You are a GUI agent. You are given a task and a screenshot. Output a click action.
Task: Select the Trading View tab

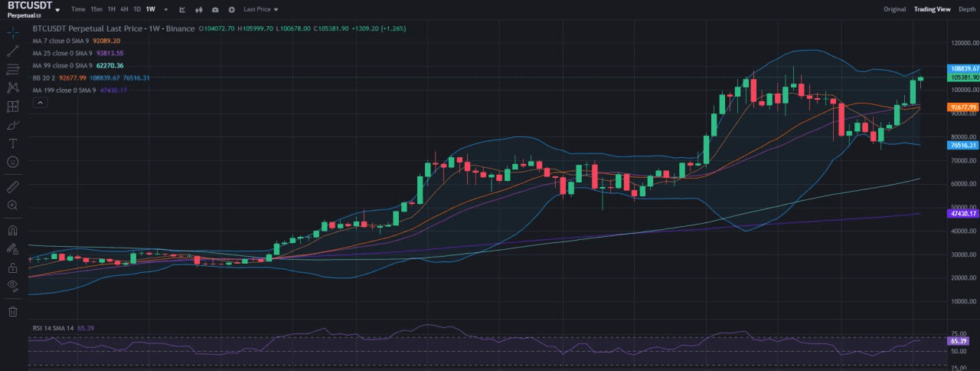932,9
